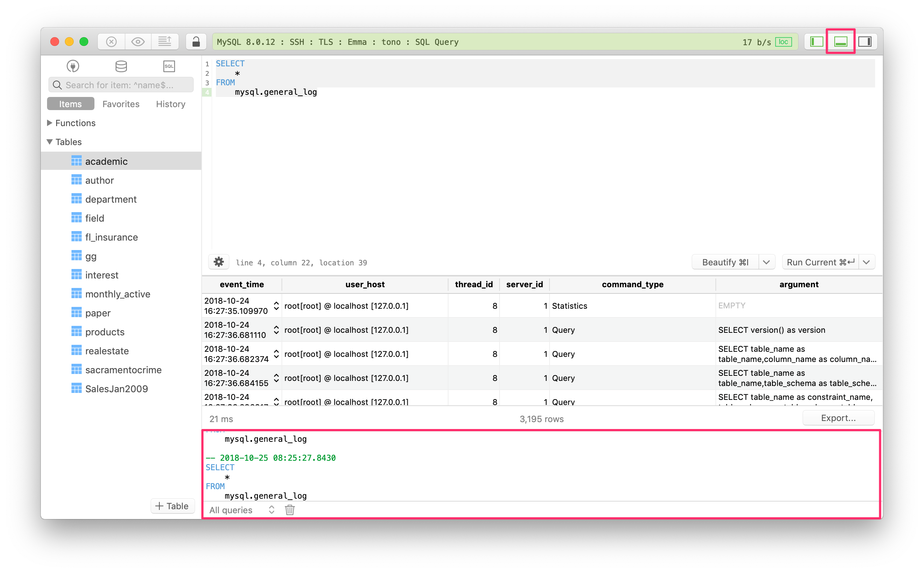Click the eye preview icon in the toolbar
The width and height of the screenshot is (924, 573).
pyautogui.click(x=138, y=41)
